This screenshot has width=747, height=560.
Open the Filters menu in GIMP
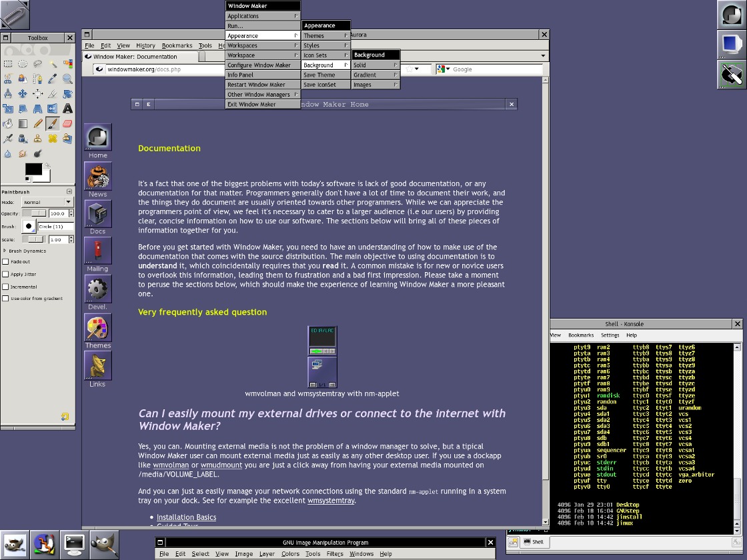coord(334,554)
